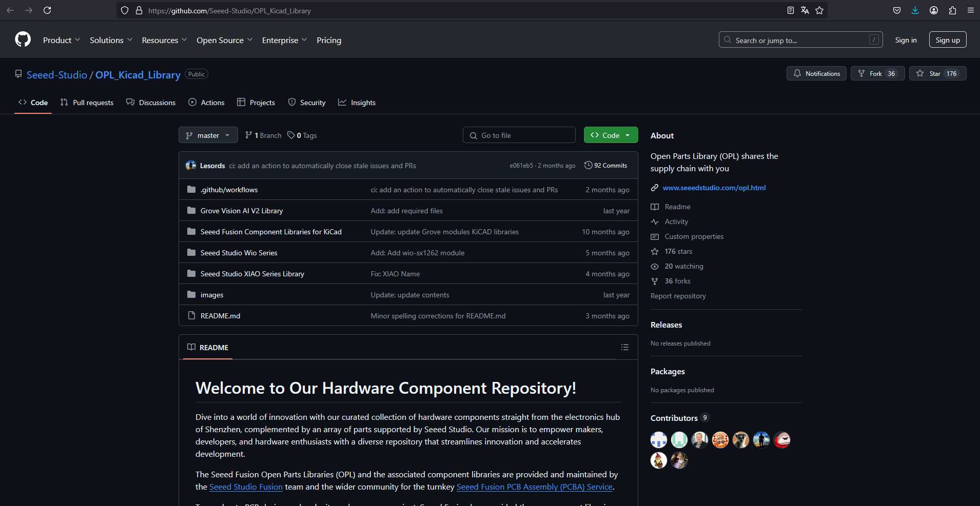Open the master branch dropdown

point(208,135)
